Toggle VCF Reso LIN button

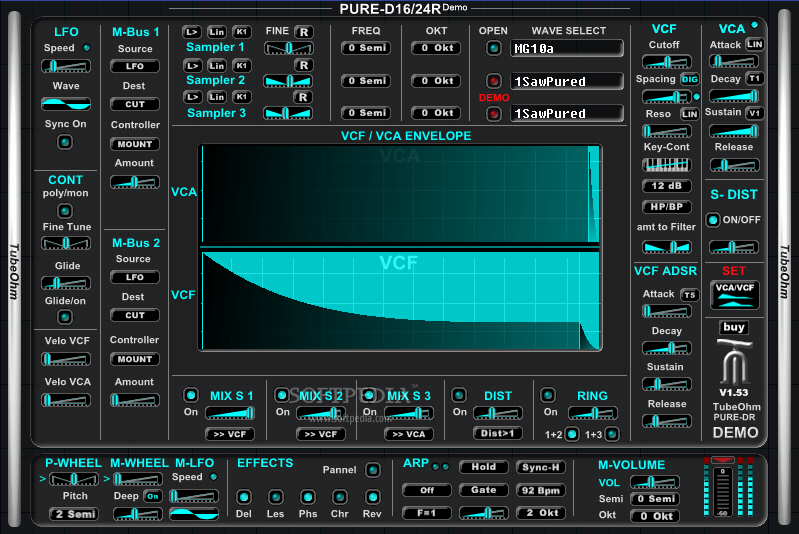point(689,114)
